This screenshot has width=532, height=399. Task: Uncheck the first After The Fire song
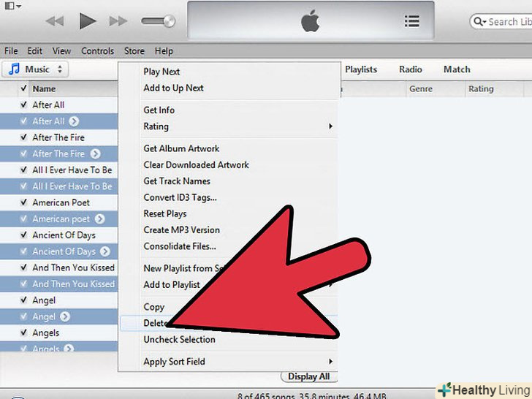tap(23, 137)
